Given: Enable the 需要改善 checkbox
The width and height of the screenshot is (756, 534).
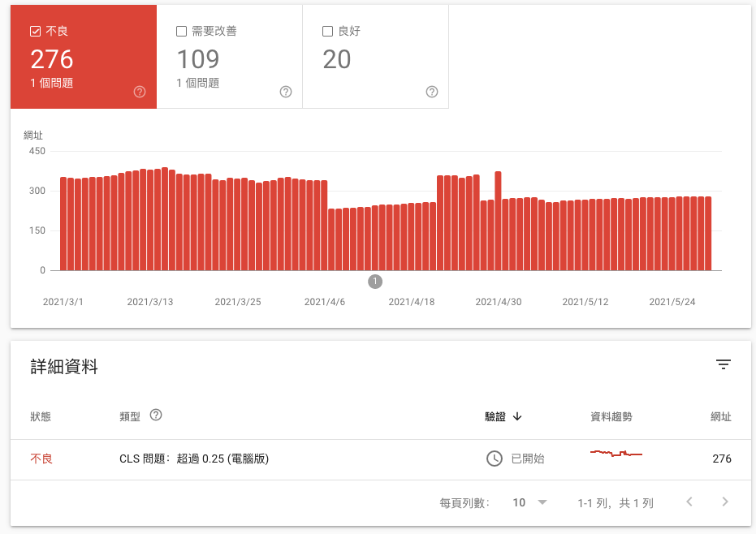Looking at the screenshot, I should tap(181, 32).
